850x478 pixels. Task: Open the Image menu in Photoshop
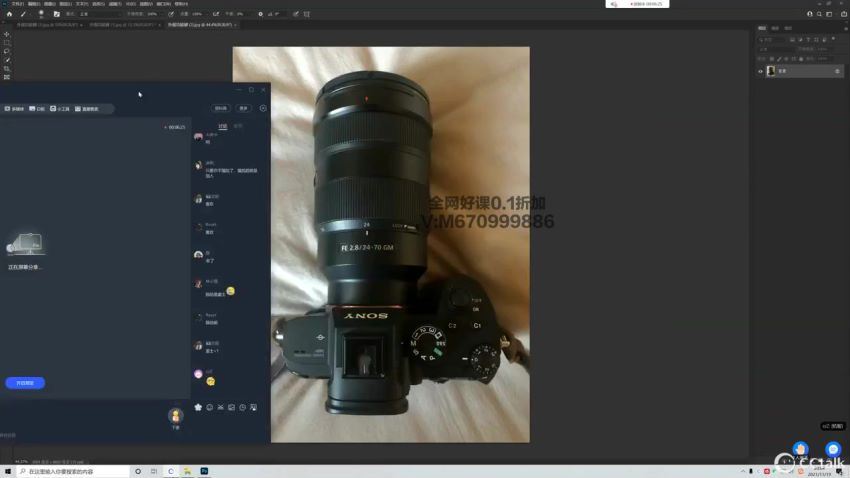[49, 4]
